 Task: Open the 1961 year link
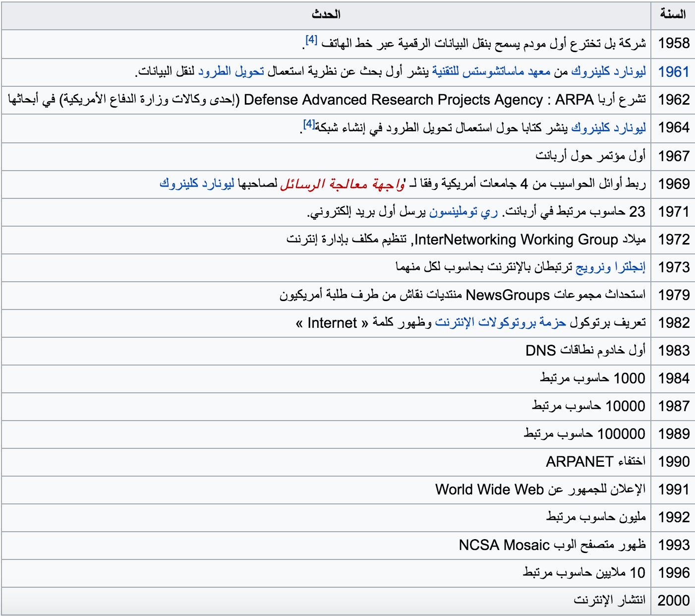click(674, 72)
